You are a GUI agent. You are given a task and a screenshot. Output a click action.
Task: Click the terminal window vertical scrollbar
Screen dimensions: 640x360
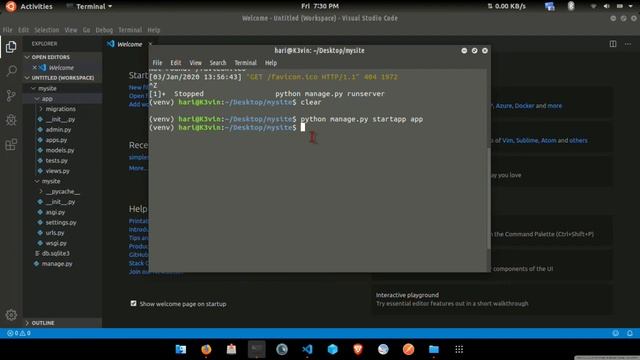click(x=489, y=198)
